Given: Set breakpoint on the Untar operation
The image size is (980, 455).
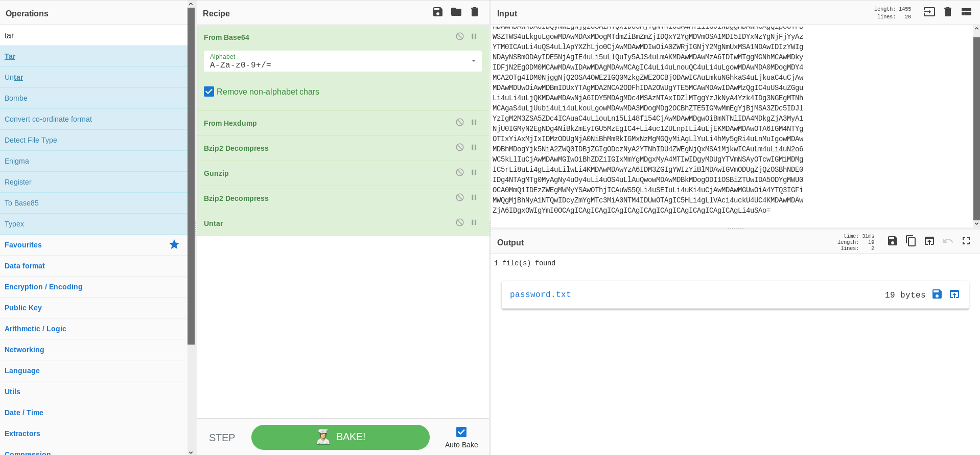Looking at the screenshot, I should pos(474,223).
